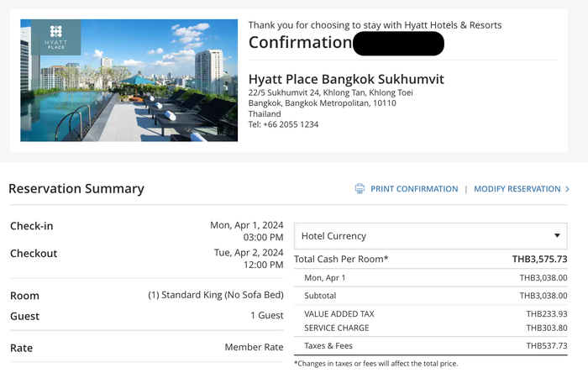588x373 pixels.
Task: Select the Member Rate value
Action: tap(254, 347)
